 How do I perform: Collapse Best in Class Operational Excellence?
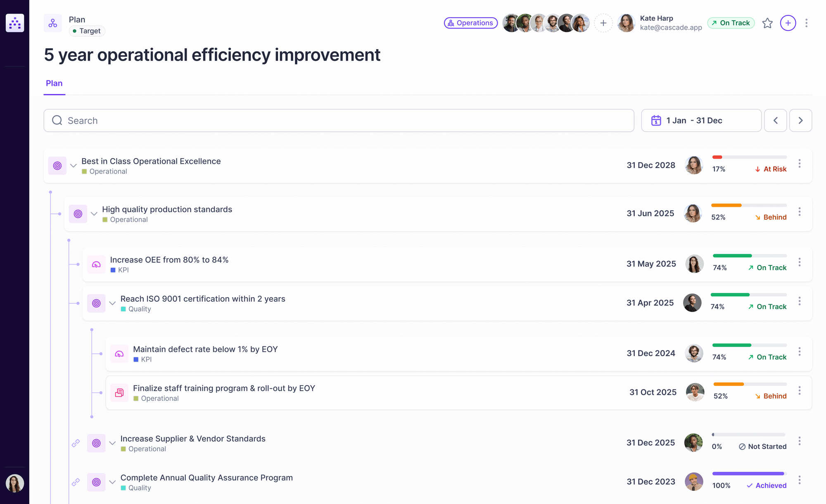pos(74,166)
